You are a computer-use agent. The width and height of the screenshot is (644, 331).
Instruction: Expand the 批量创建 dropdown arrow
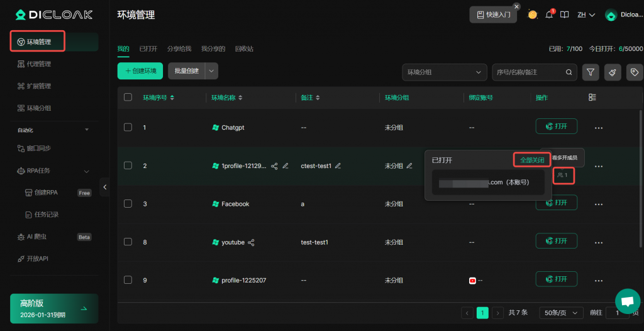tap(211, 71)
